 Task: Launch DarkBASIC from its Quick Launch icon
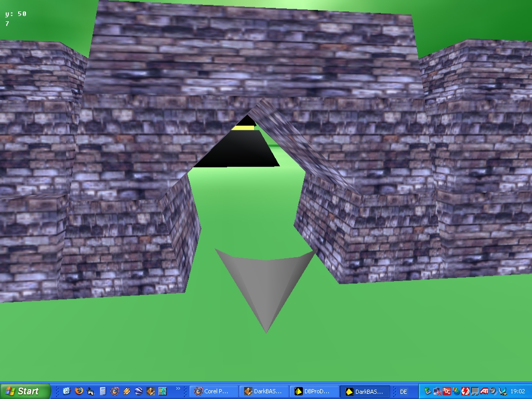tap(151, 391)
